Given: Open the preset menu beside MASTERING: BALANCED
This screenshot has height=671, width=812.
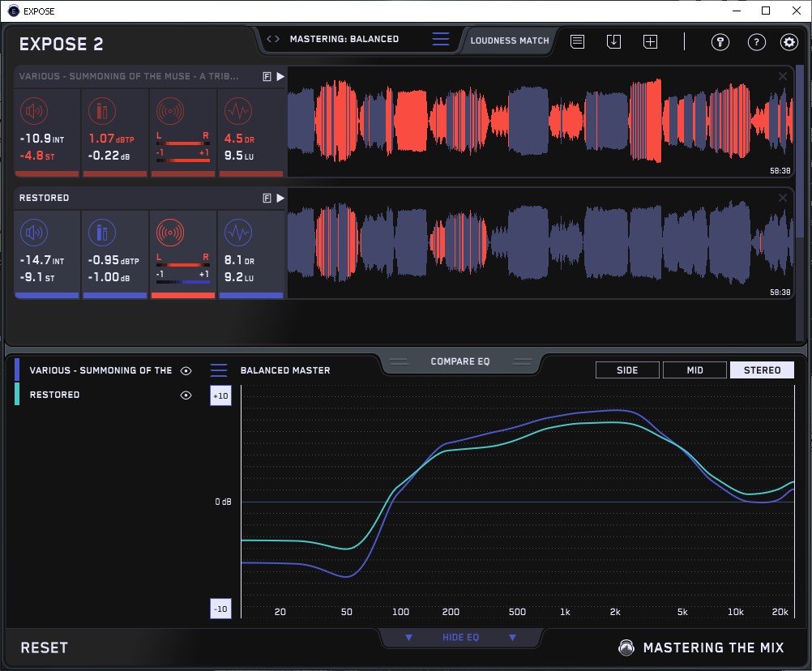Looking at the screenshot, I should (x=441, y=39).
